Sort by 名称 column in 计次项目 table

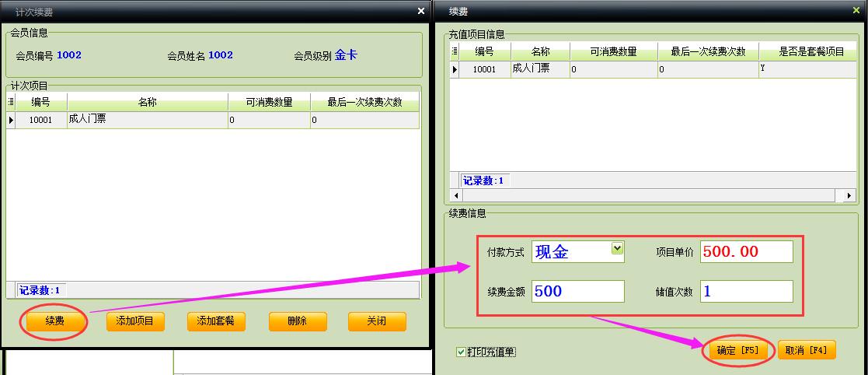pyautogui.click(x=148, y=102)
